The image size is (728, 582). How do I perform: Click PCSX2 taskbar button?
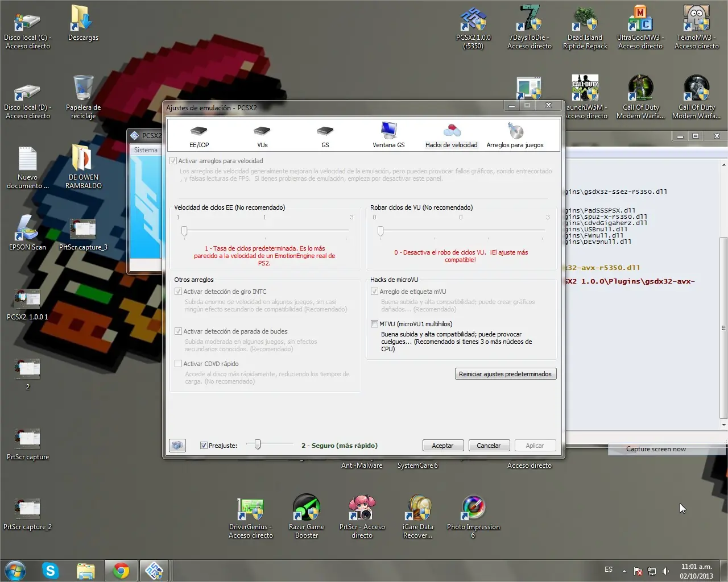(x=154, y=571)
